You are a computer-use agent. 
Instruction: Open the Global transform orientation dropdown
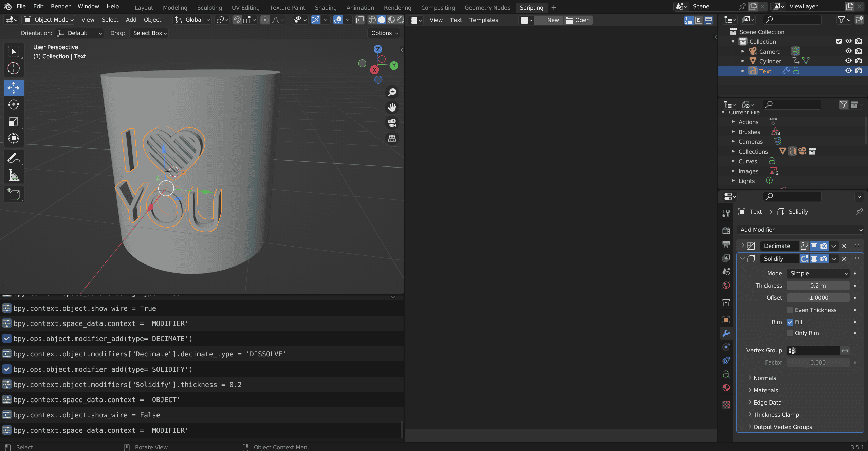pos(192,20)
